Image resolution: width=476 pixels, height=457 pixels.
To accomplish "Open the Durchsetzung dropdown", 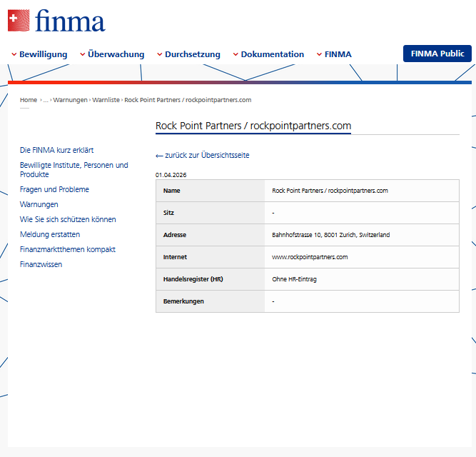I will [x=189, y=54].
